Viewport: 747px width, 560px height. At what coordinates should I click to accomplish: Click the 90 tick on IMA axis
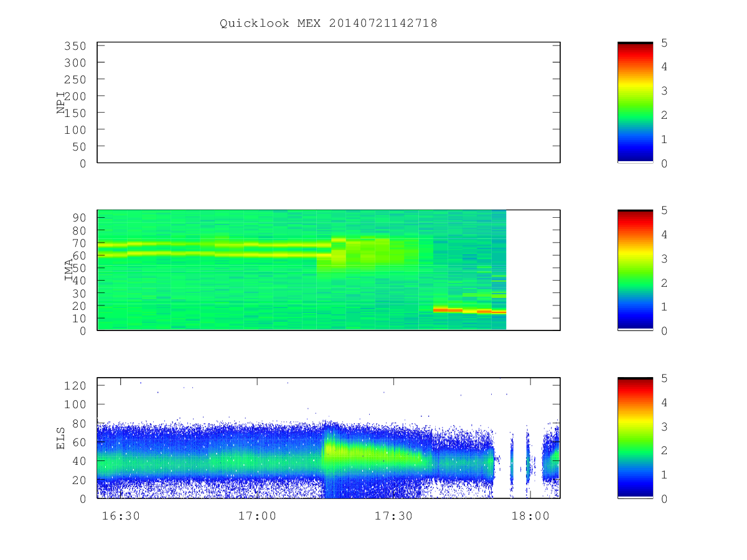point(78,218)
